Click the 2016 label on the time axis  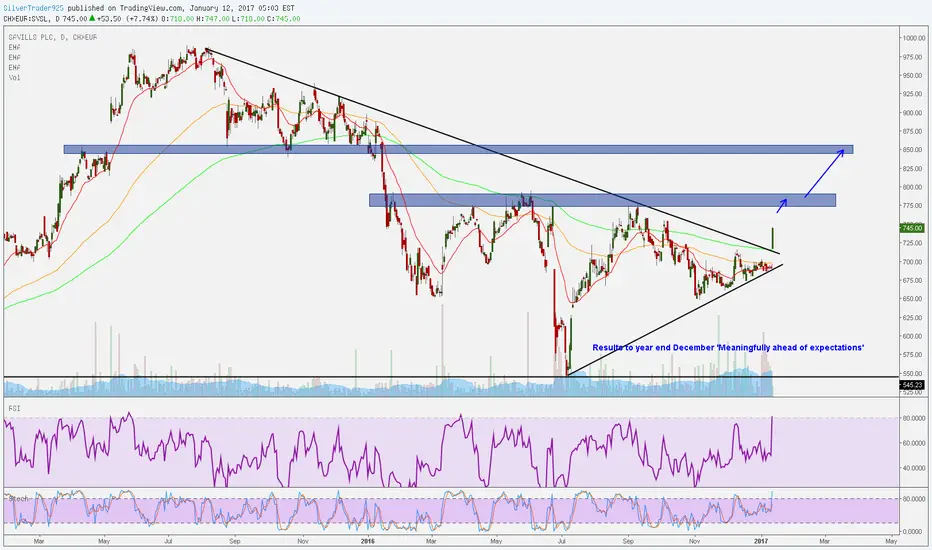pos(368,542)
